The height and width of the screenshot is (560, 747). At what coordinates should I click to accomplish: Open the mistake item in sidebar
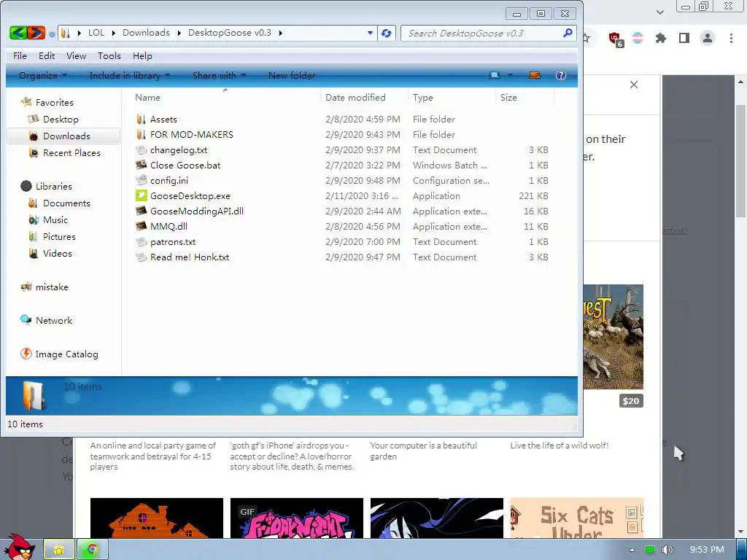point(52,287)
